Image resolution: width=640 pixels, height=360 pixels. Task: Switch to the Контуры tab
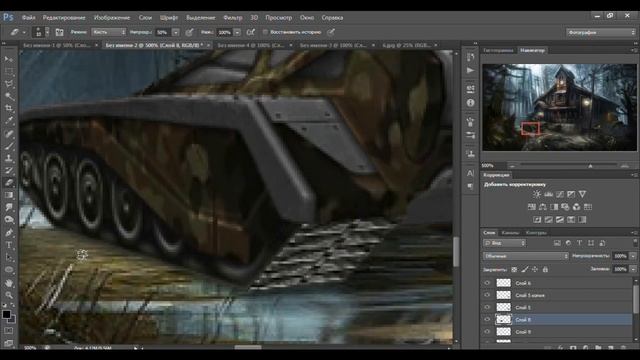point(536,233)
